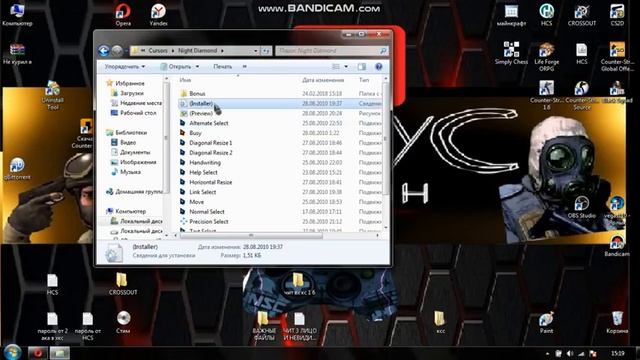Screen dimensions: 640x360
Task: Select the Busy cursor file icon
Action: (183, 133)
